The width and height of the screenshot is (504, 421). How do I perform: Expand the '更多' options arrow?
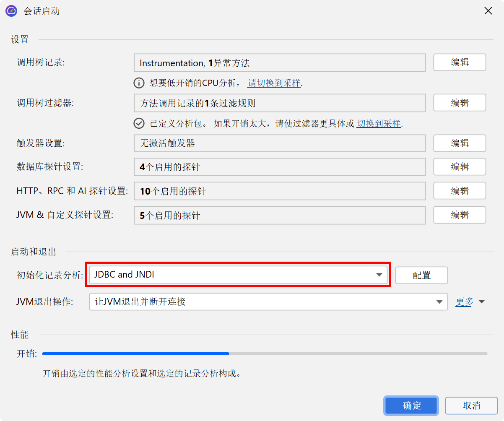tap(481, 301)
